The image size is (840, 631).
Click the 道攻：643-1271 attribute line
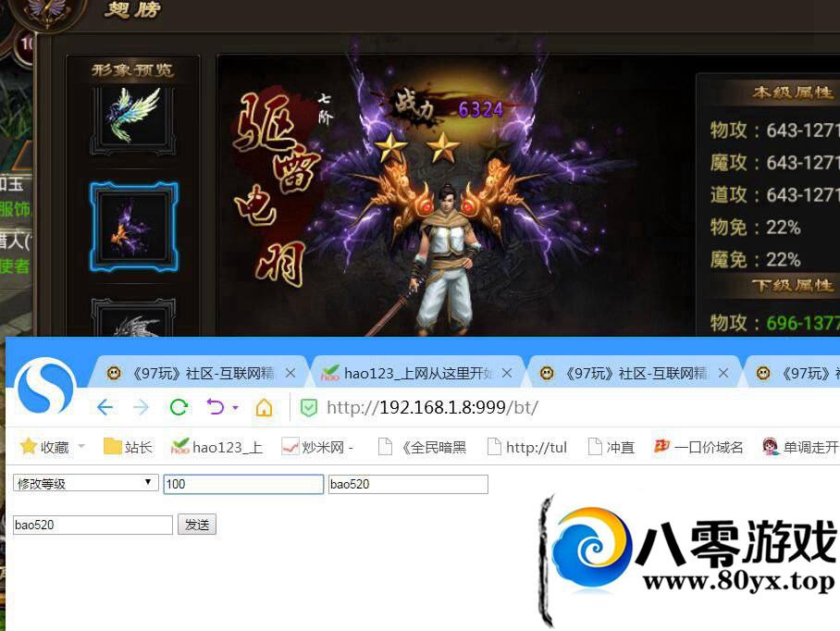coord(774,195)
